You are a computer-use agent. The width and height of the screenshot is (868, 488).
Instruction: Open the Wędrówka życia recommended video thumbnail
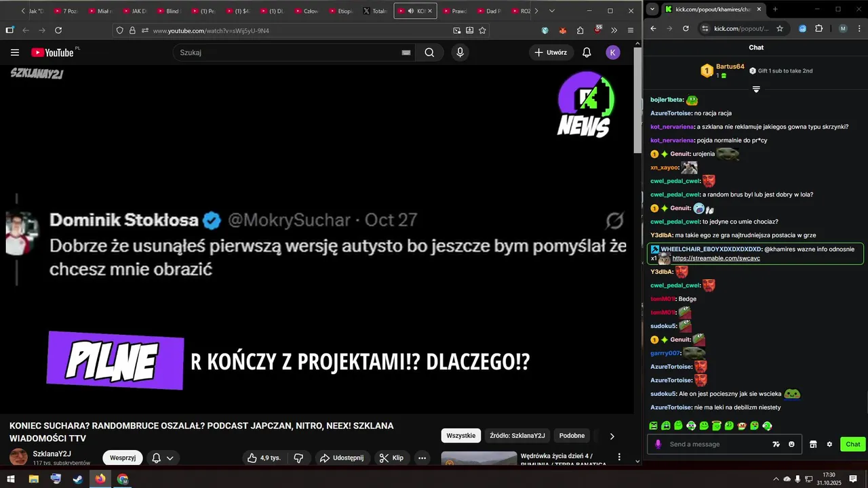[477, 460]
